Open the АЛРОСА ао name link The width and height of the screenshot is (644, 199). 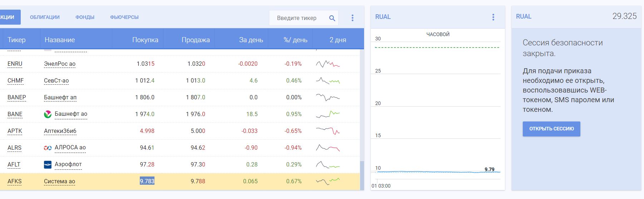click(70, 148)
